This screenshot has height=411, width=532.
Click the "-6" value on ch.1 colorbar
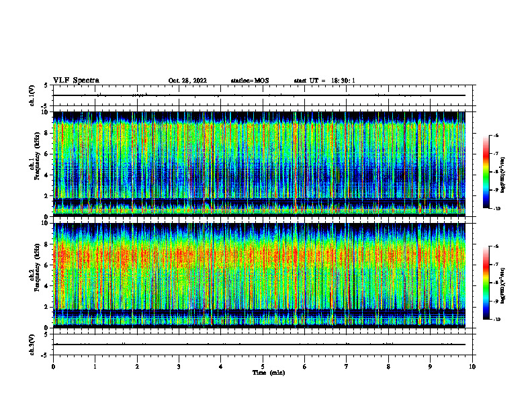[496, 135]
